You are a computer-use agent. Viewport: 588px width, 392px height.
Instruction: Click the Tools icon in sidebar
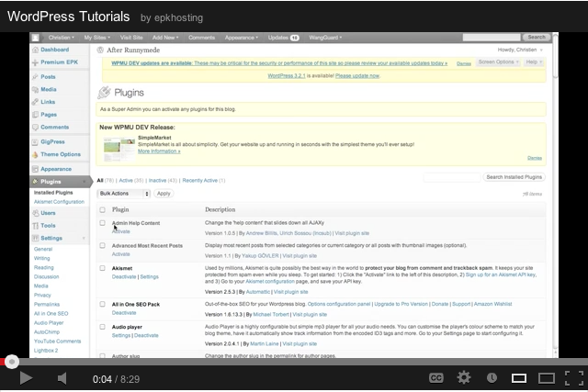[x=35, y=226]
